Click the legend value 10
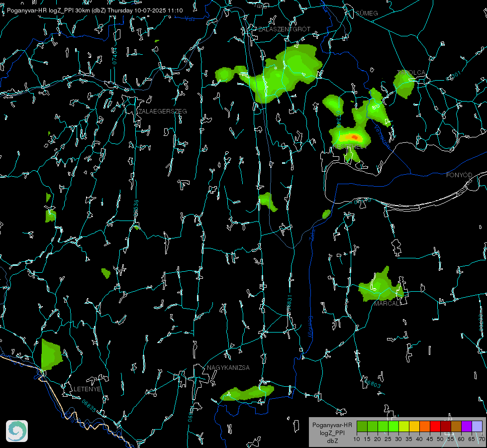 357,439
